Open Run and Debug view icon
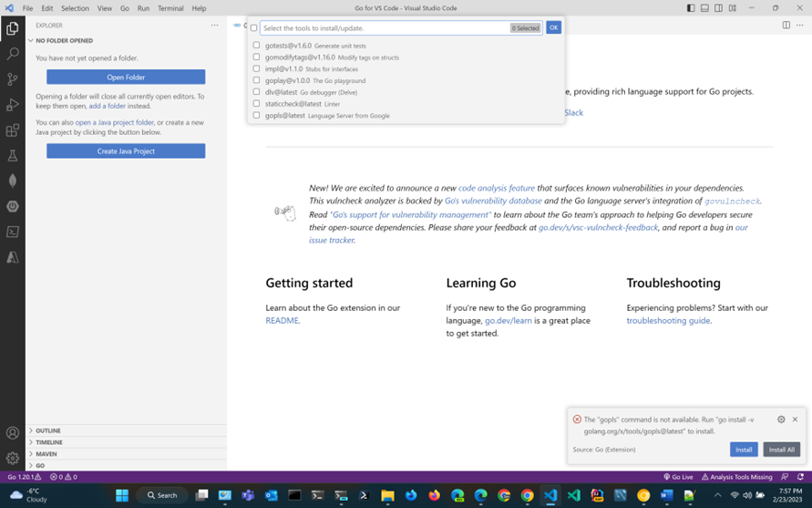Viewport: 812px width, 508px height. point(13,104)
